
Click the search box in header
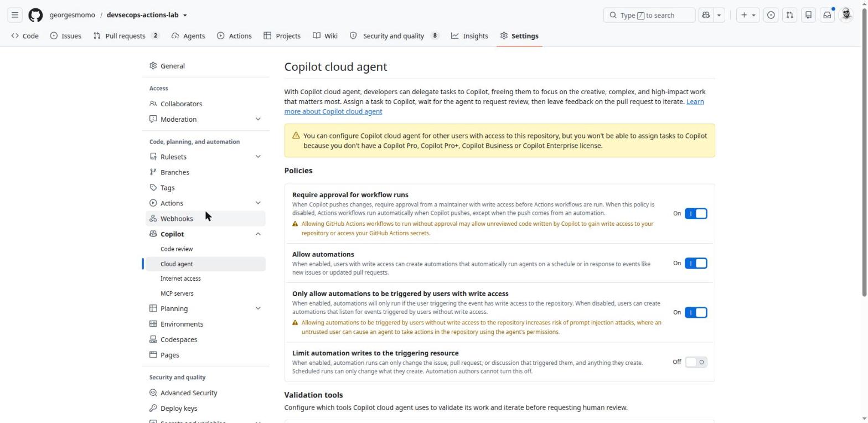point(649,15)
